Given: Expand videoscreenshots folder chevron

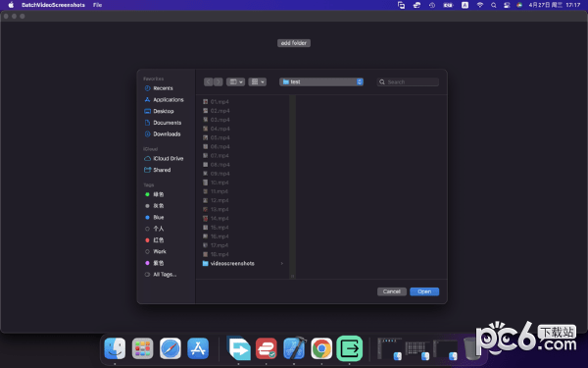Looking at the screenshot, I should (x=281, y=264).
